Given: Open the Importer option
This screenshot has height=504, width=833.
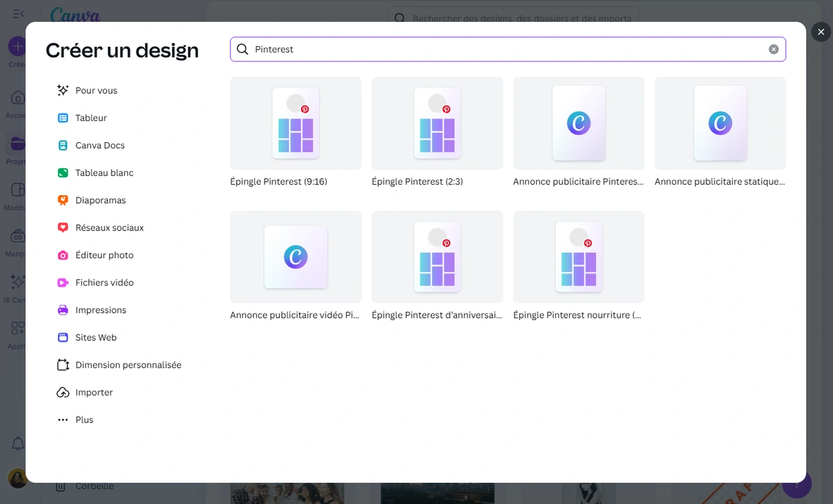Looking at the screenshot, I should [94, 392].
